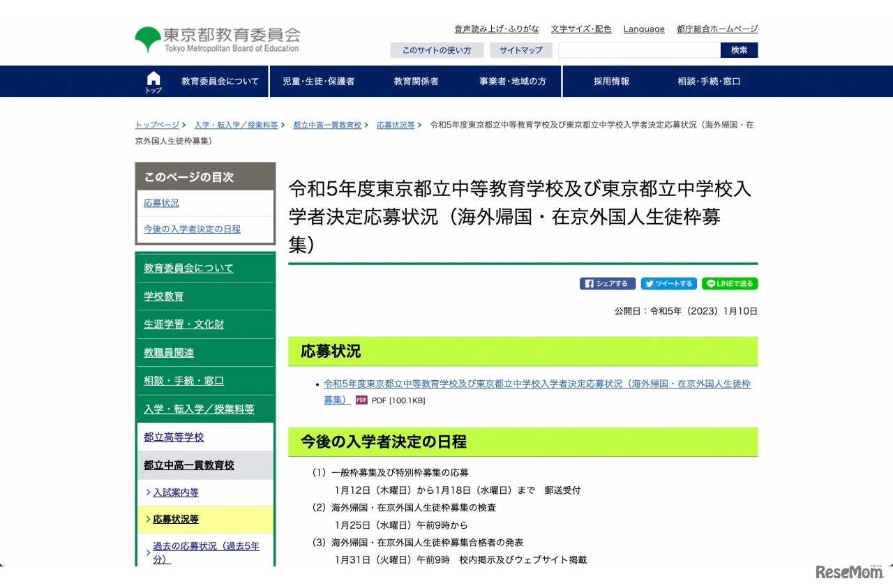Expand 過去の応募状況 sidebar item
Image resolution: width=893 pixels, height=588 pixels.
(206, 552)
